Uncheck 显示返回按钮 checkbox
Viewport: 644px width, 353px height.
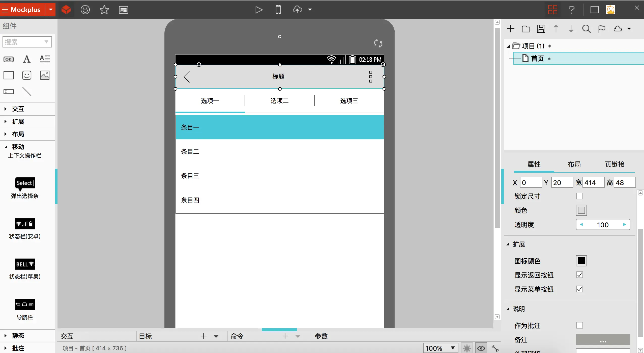579,275
